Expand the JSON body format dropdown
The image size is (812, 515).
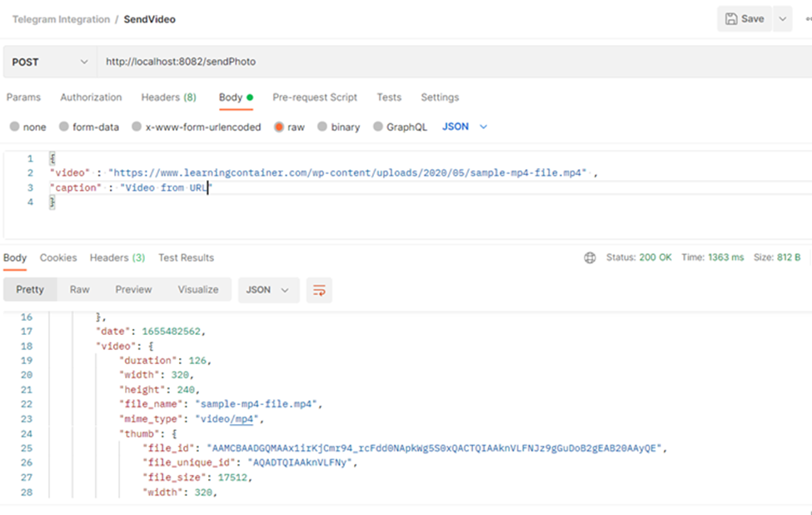tap(465, 127)
